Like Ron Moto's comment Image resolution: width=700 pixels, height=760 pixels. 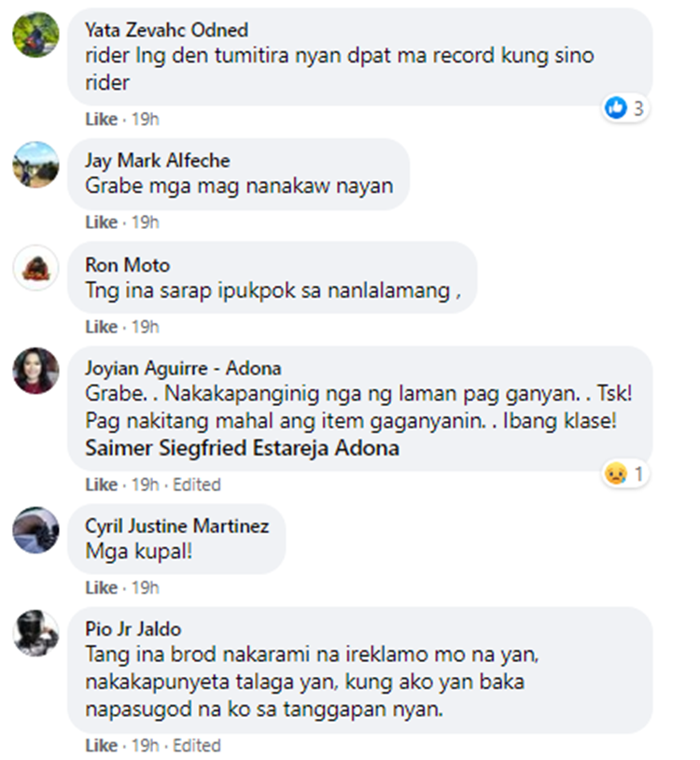[101, 327]
